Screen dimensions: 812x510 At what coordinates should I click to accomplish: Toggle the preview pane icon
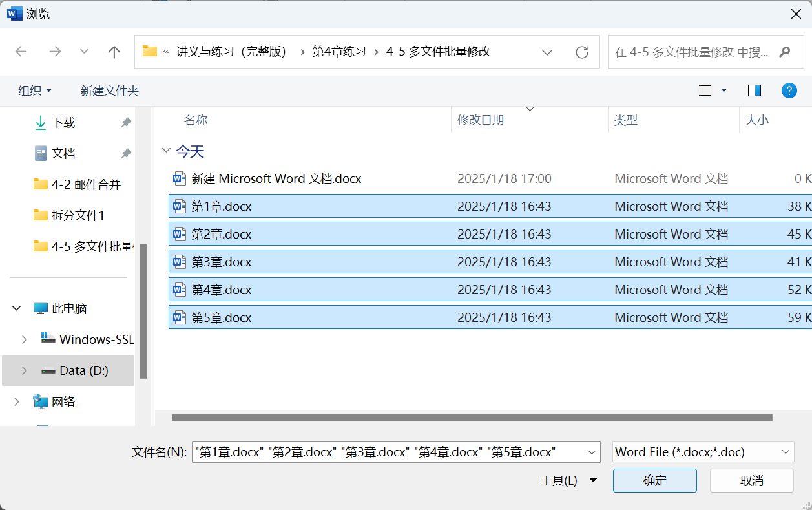point(755,90)
